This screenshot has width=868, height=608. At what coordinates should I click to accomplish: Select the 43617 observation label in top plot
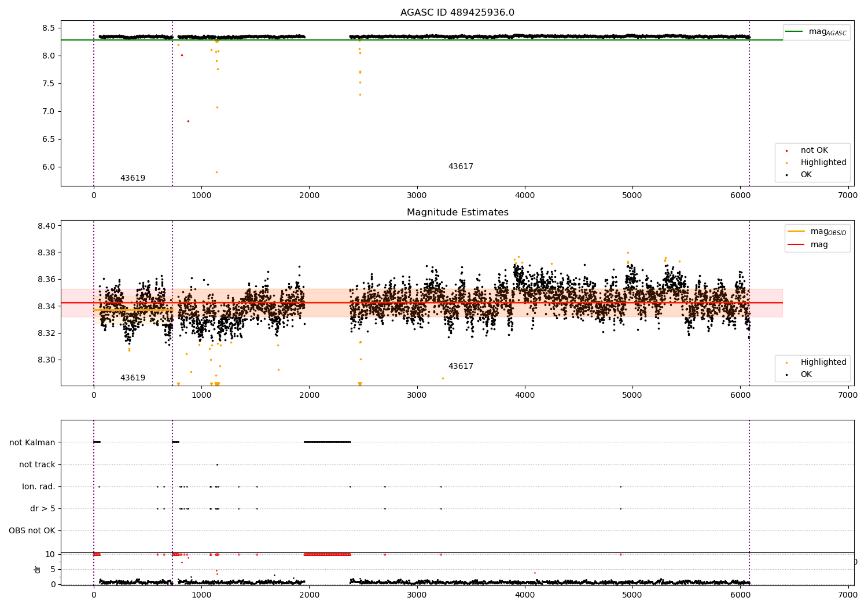click(461, 167)
